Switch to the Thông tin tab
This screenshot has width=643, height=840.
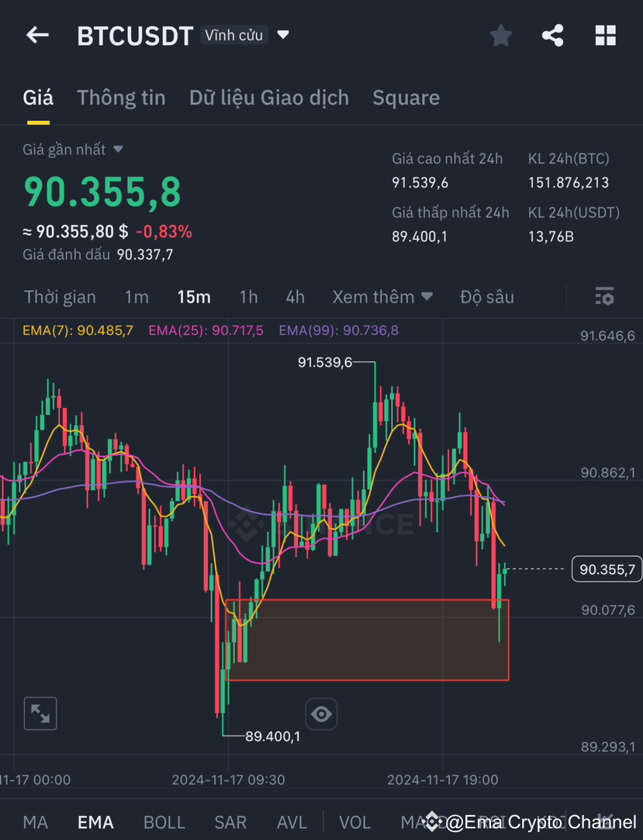(121, 98)
